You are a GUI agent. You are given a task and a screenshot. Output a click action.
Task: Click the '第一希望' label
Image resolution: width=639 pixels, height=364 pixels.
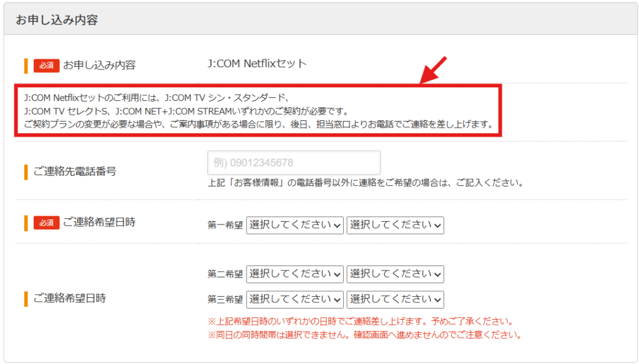click(225, 225)
